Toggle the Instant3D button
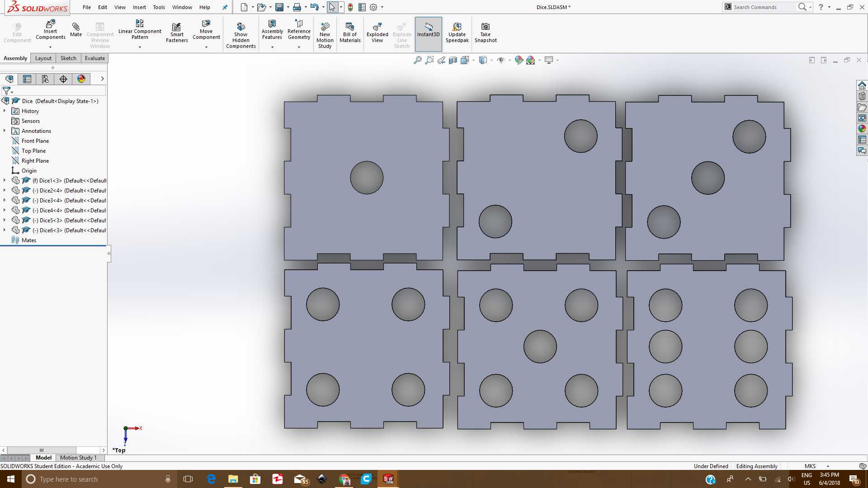 [x=428, y=32]
